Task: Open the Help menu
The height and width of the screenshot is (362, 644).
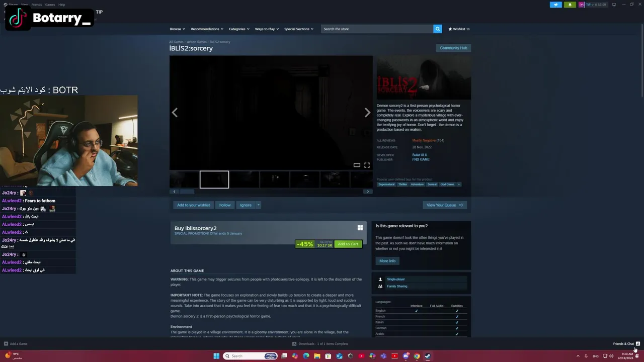Action: 61,5
